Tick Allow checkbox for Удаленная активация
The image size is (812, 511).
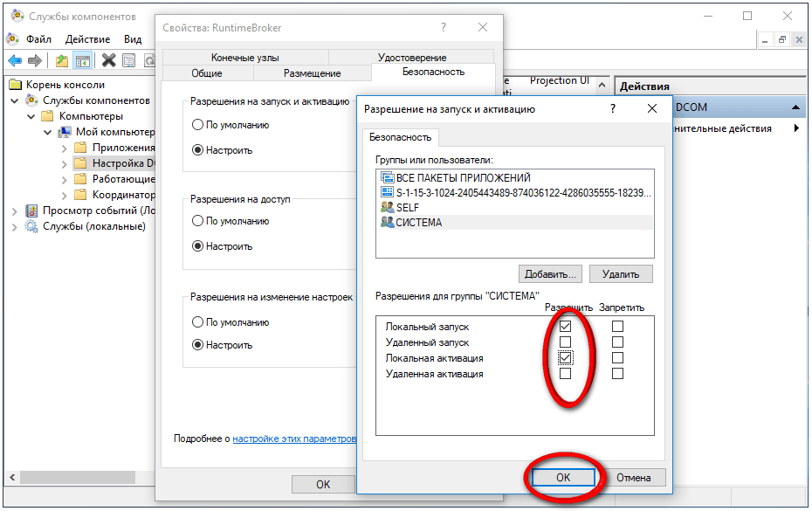tap(565, 374)
